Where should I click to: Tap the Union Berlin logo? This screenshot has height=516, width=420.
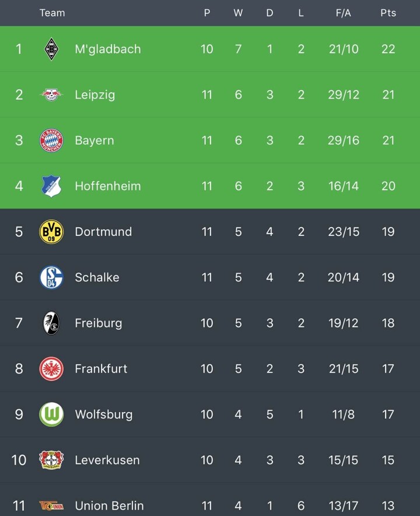tap(51, 505)
